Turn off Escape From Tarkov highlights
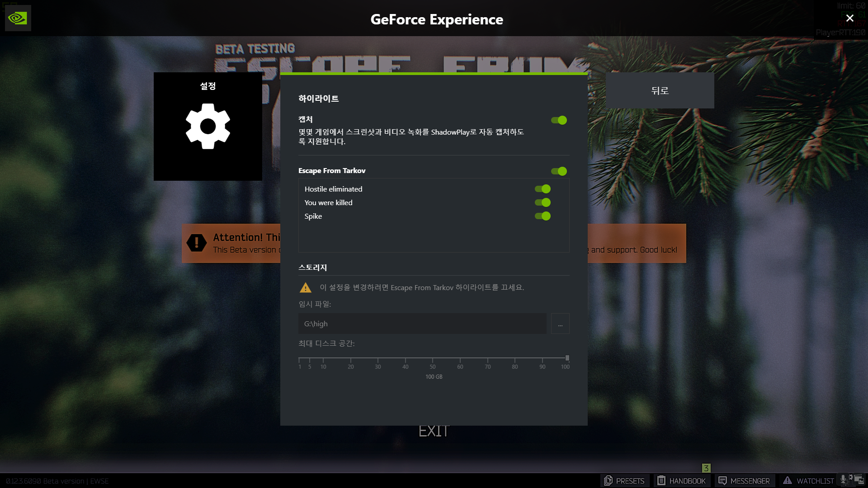The image size is (868, 488). pyautogui.click(x=559, y=171)
